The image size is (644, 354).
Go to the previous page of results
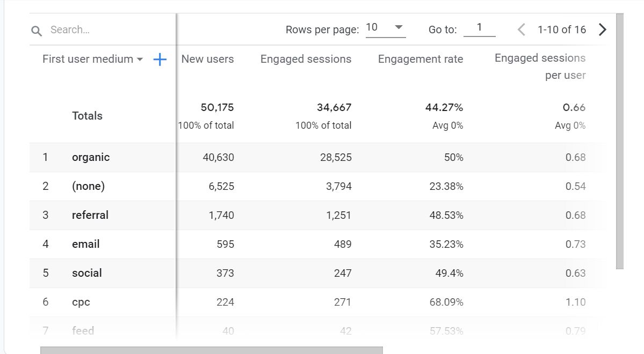click(521, 30)
